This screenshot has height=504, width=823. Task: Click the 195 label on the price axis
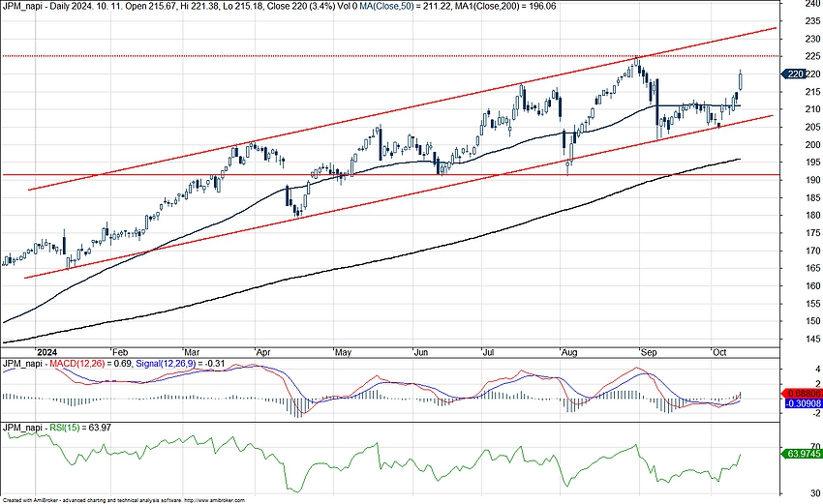(813, 163)
